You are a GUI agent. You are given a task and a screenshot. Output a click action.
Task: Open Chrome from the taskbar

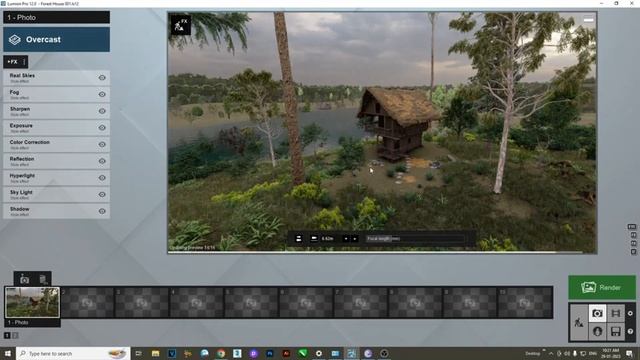(x=221, y=353)
